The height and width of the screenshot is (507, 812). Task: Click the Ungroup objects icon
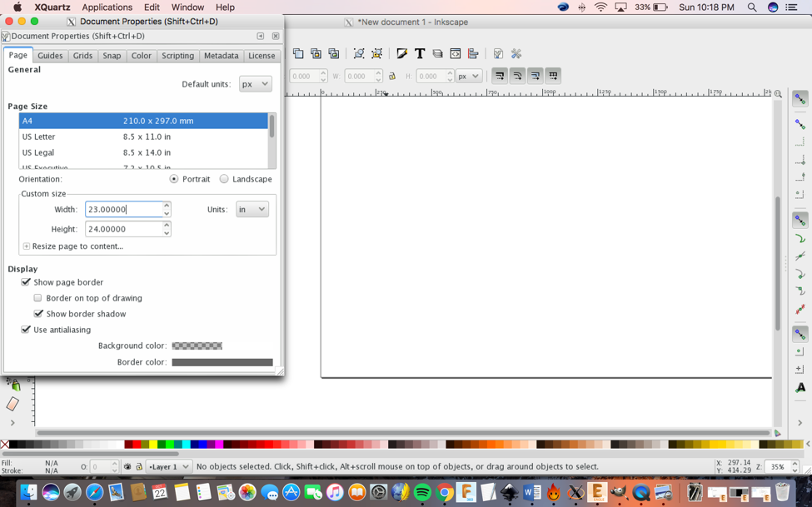377,53
